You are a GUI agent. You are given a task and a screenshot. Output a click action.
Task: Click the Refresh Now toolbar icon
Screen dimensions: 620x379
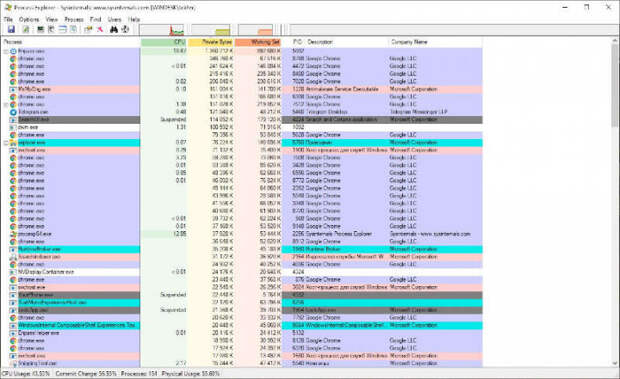pyautogui.click(x=26, y=29)
